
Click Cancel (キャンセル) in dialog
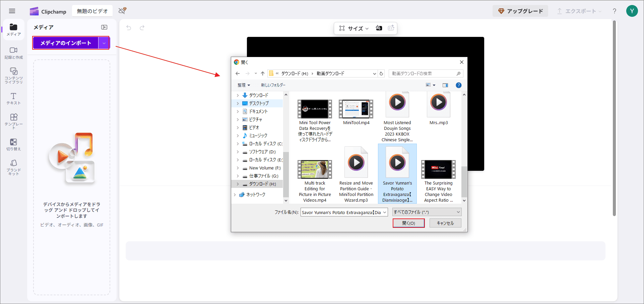pos(445,223)
